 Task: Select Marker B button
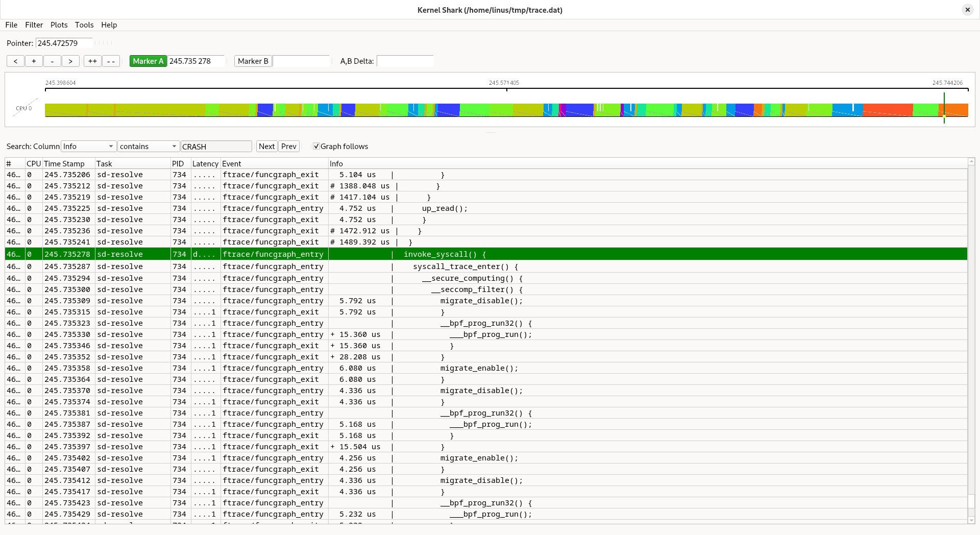(x=253, y=61)
